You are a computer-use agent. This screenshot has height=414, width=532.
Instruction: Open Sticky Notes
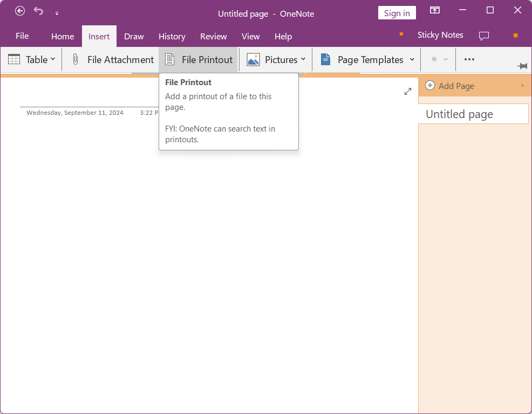click(440, 35)
